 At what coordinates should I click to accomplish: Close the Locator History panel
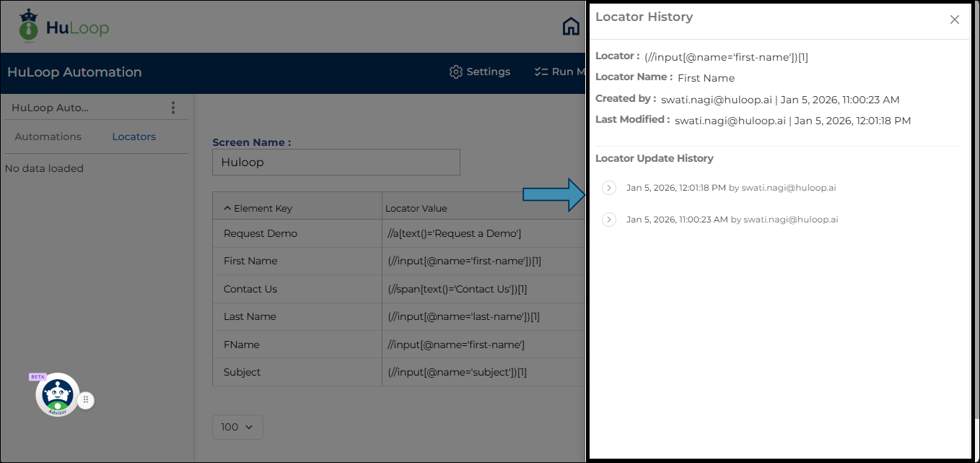(x=954, y=20)
